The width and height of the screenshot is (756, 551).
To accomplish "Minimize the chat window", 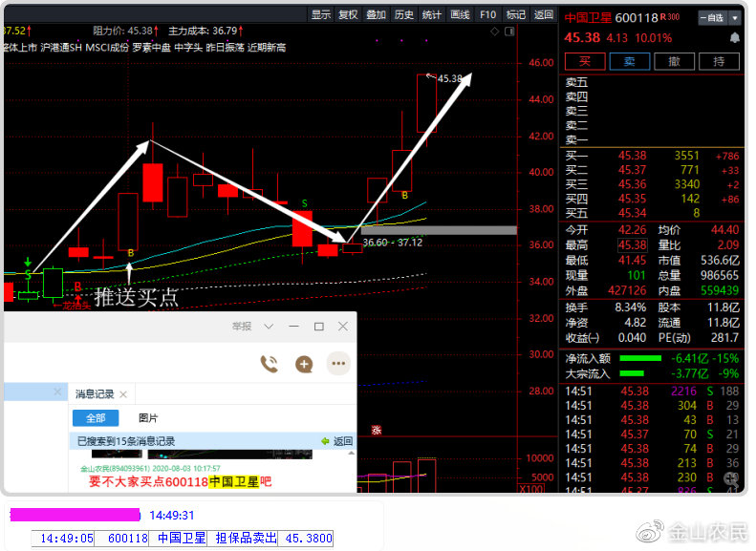I will click(293, 327).
